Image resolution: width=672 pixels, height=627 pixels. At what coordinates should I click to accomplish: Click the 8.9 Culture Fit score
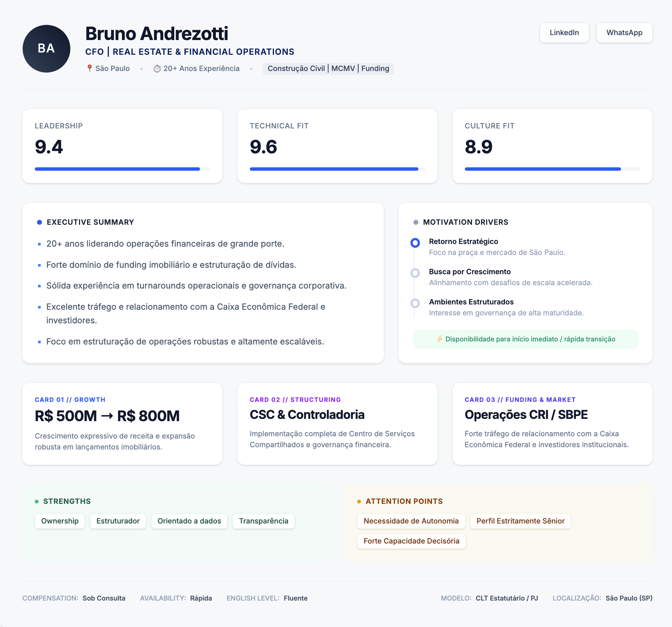(478, 147)
